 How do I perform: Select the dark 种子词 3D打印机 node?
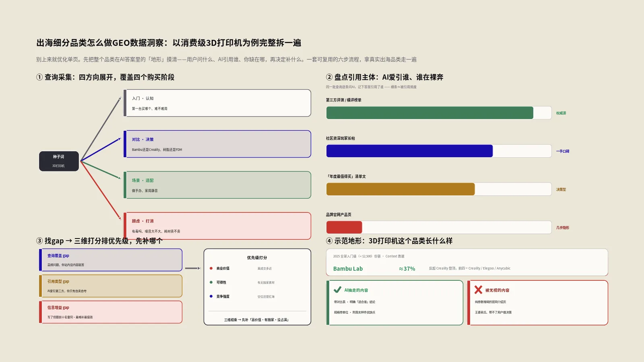coord(59,161)
